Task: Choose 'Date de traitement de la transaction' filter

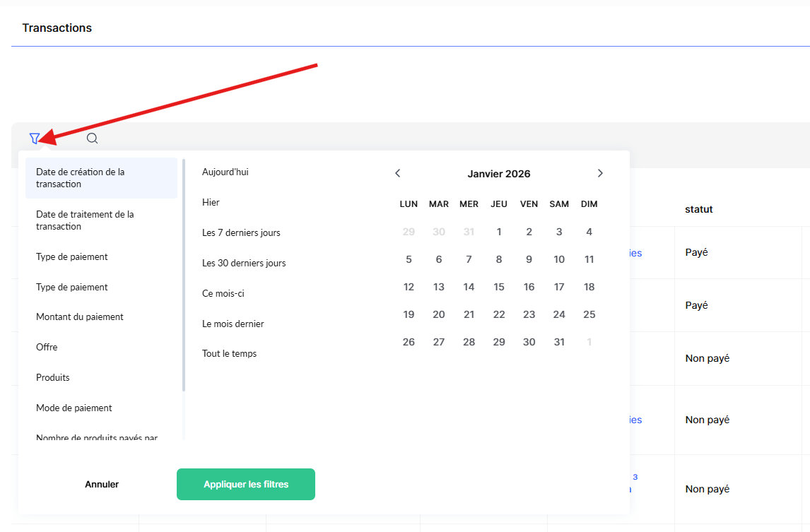Action: tap(101, 220)
